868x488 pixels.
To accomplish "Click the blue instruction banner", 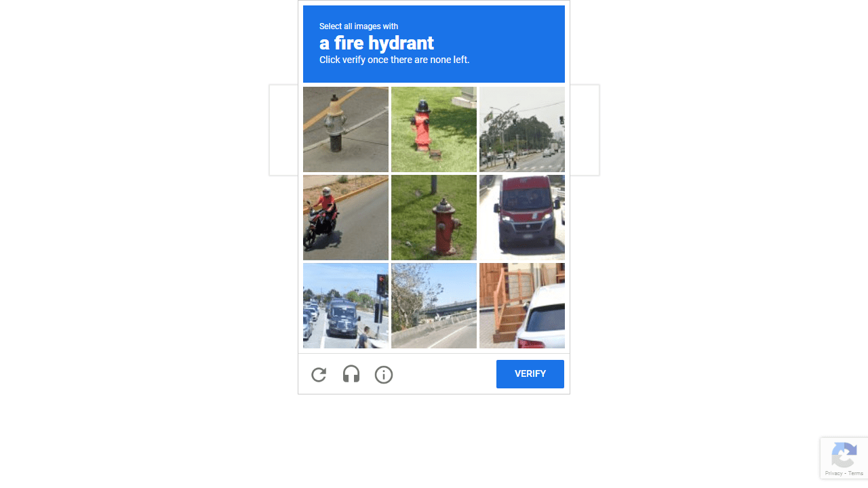I will click(x=434, y=44).
